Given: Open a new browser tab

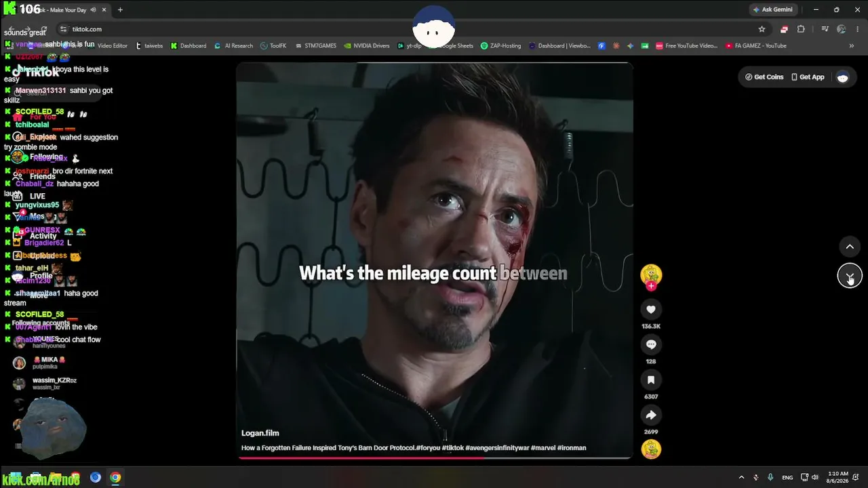Looking at the screenshot, I should [x=120, y=9].
